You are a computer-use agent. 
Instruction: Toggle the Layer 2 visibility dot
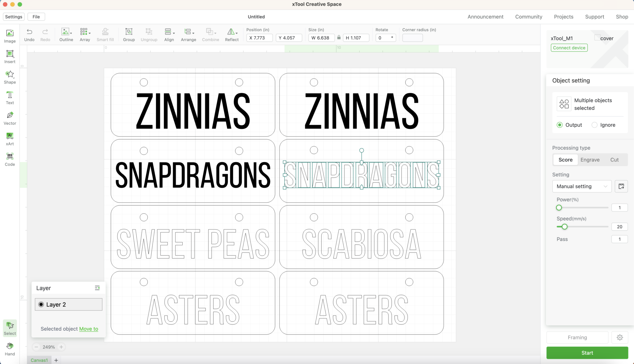pos(41,304)
